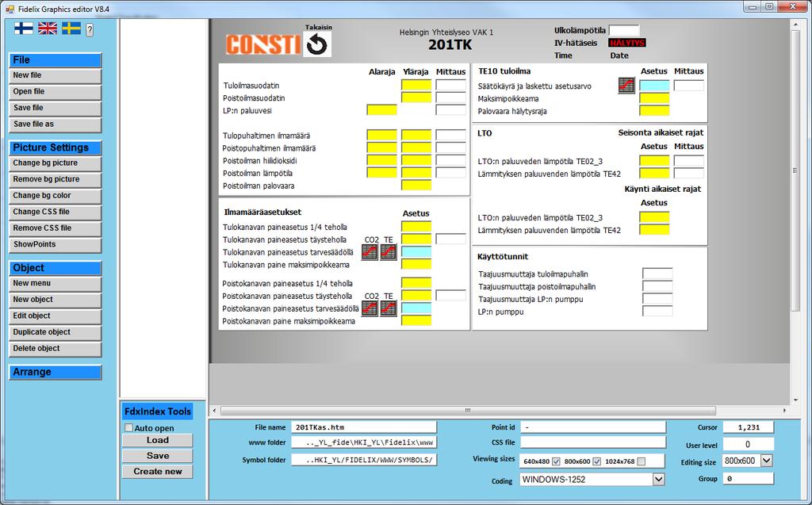Click the New menu button
The image size is (812, 505).
[x=55, y=283]
